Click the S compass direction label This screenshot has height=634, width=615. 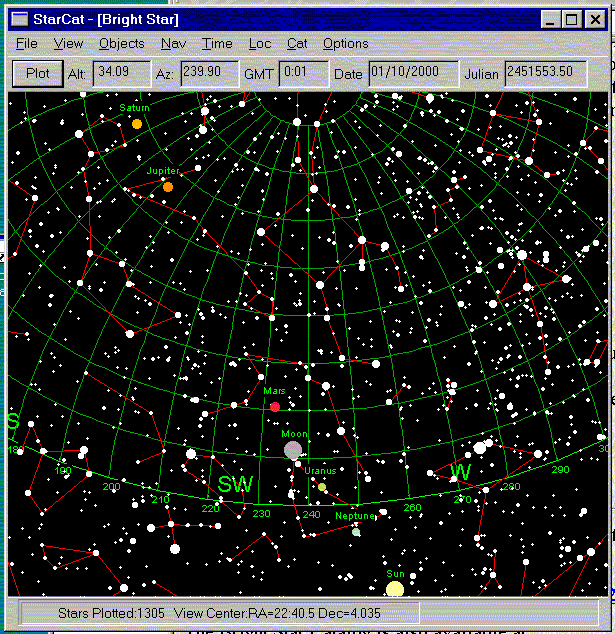click(13, 422)
